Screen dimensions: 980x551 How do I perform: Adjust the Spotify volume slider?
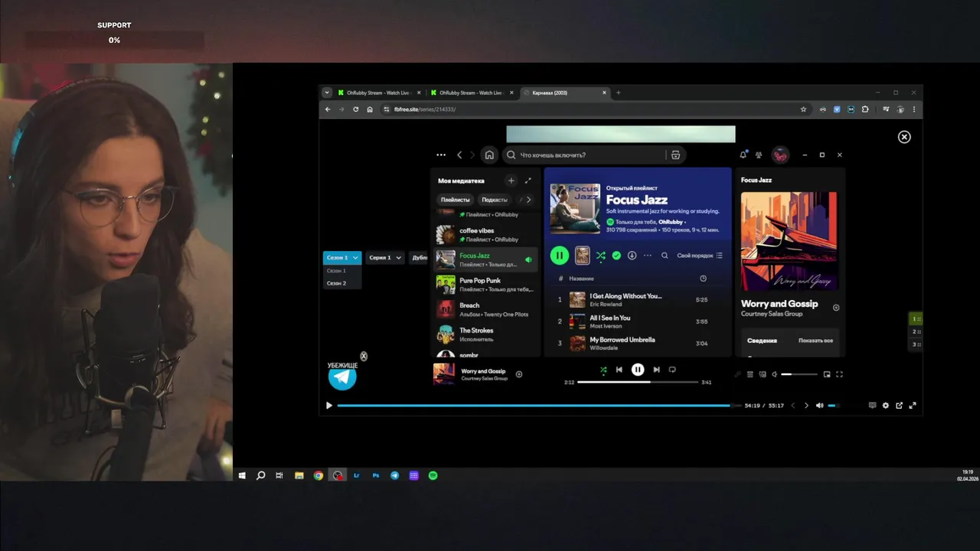pyautogui.click(x=799, y=374)
